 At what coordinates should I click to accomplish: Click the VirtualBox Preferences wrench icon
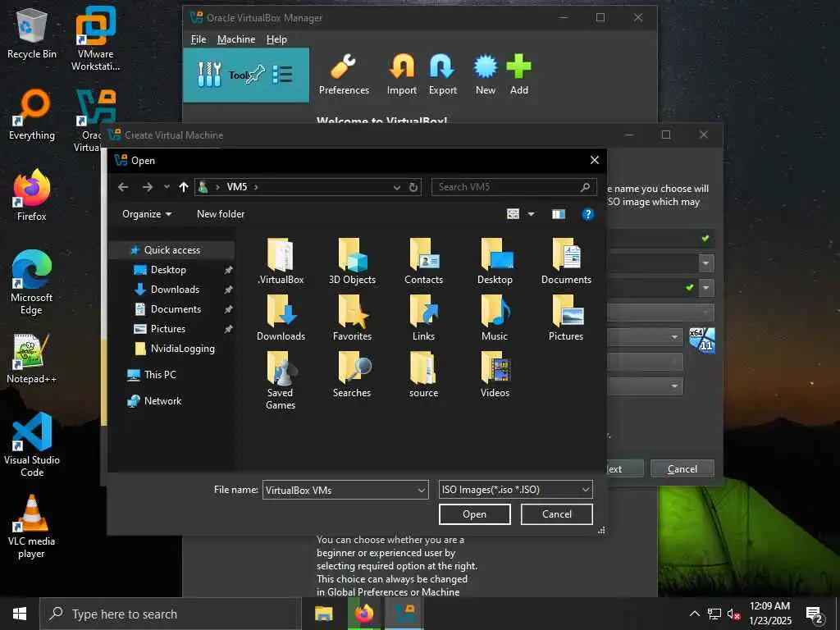coord(344,75)
